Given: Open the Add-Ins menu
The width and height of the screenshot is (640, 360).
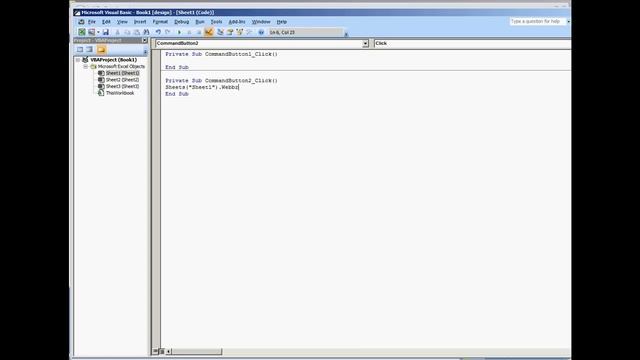Looking at the screenshot, I should pyautogui.click(x=237, y=22).
